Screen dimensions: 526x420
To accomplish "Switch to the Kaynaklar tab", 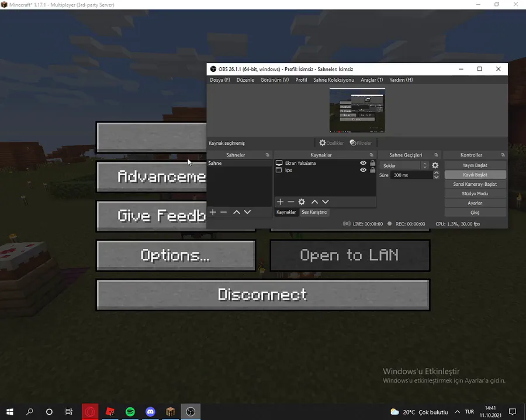I will point(286,212).
